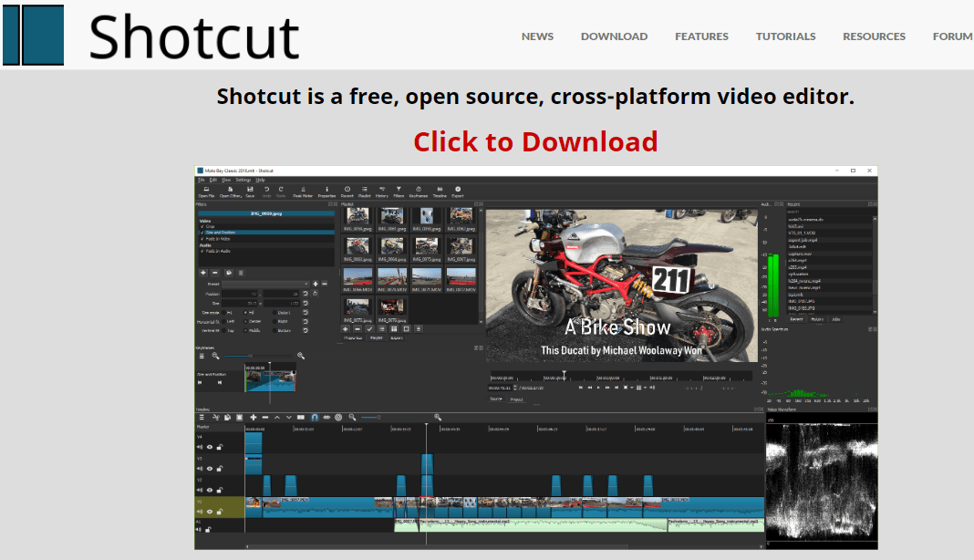The image size is (974, 560).
Task: Remove the selected filter with minus button
Action: [x=215, y=272]
